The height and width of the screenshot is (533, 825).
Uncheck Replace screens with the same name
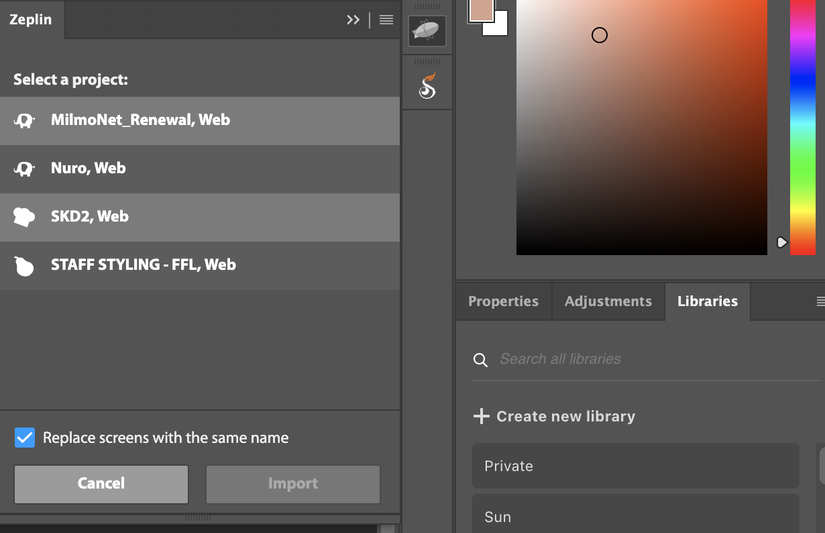(25, 437)
